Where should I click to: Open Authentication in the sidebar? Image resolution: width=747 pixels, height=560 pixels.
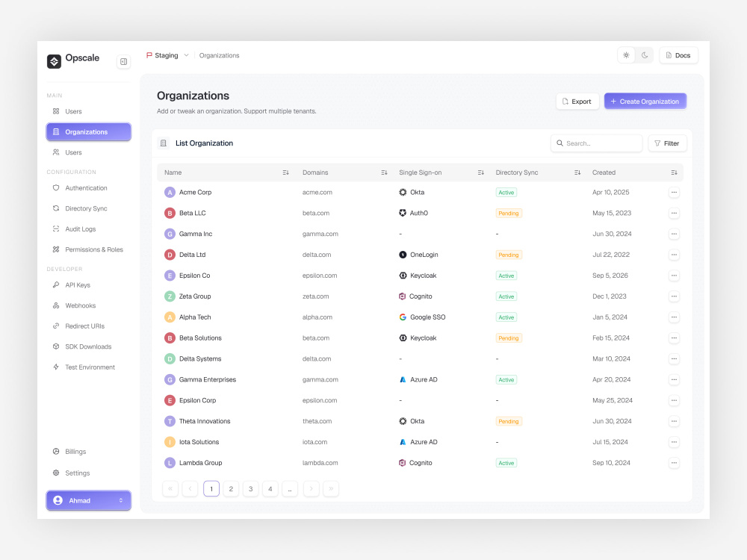(89, 188)
